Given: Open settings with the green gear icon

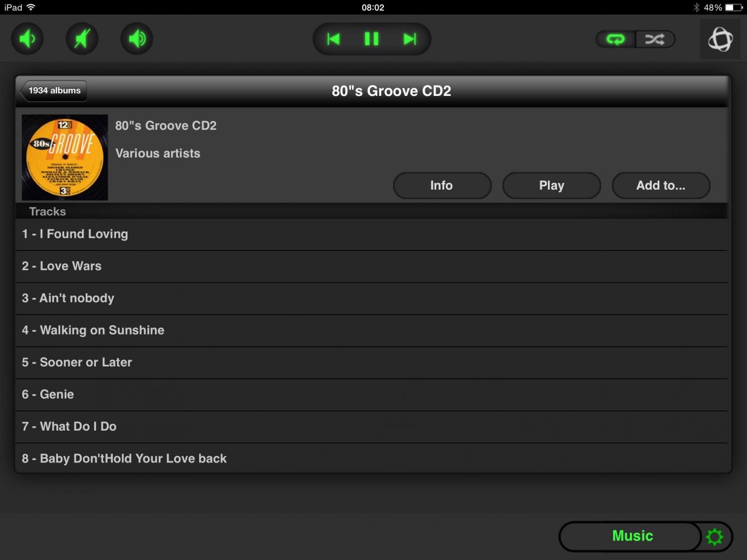Looking at the screenshot, I should 715,537.
